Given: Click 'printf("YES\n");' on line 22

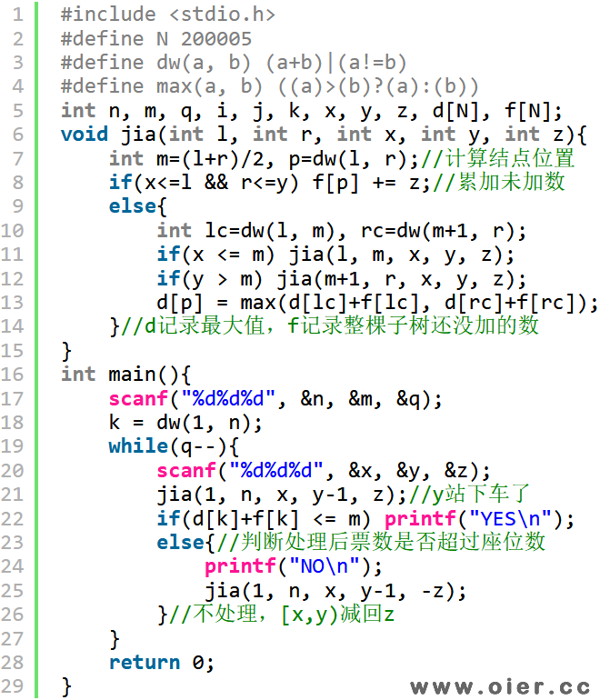Looking at the screenshot, I should pos(479,519).
